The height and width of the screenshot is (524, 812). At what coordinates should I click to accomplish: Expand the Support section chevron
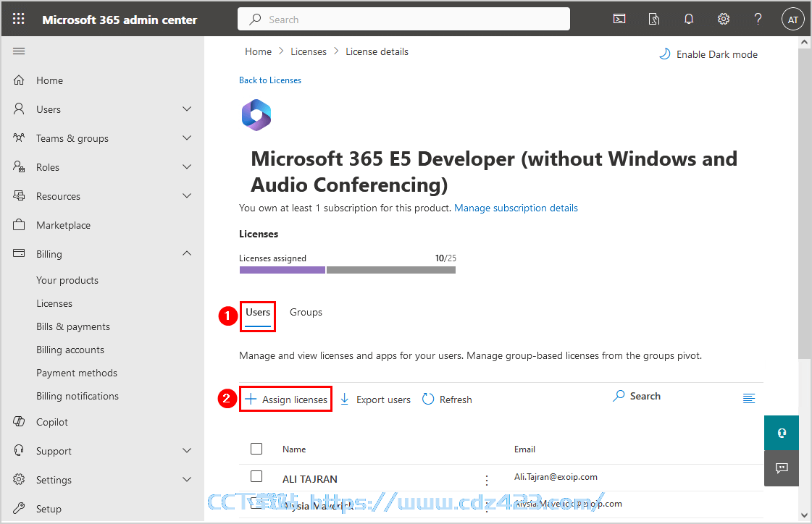[187, 451]
